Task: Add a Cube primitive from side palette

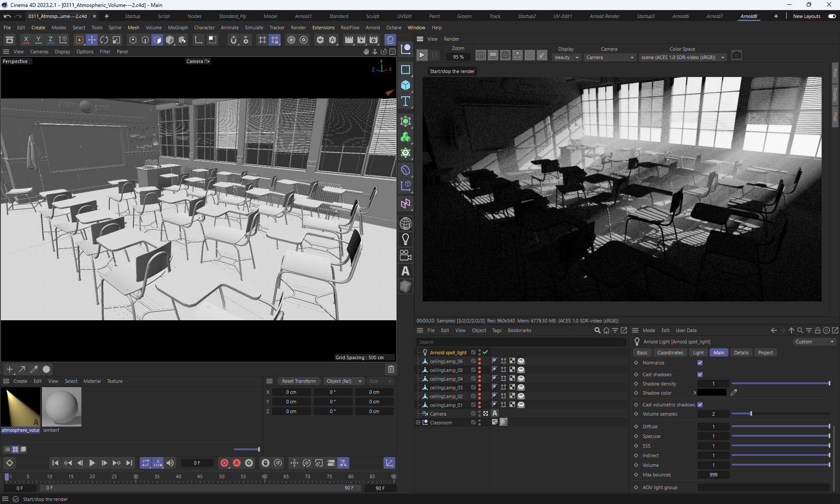Action: [406, 85]
